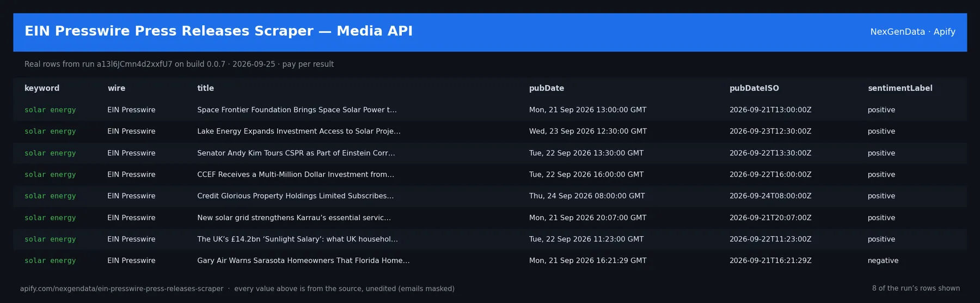
Task: Click 'EIN Presswire' in the Credit Glorious row
Action: click(x=131, y=196)
